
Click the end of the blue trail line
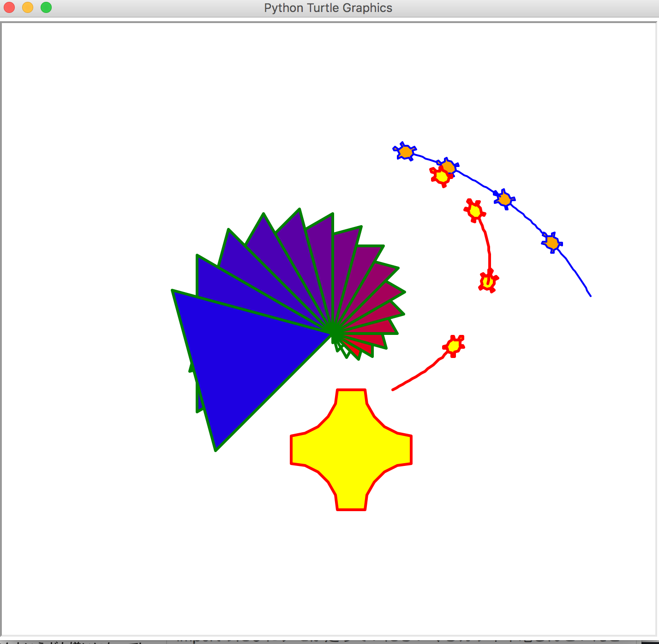coord(590,296)
